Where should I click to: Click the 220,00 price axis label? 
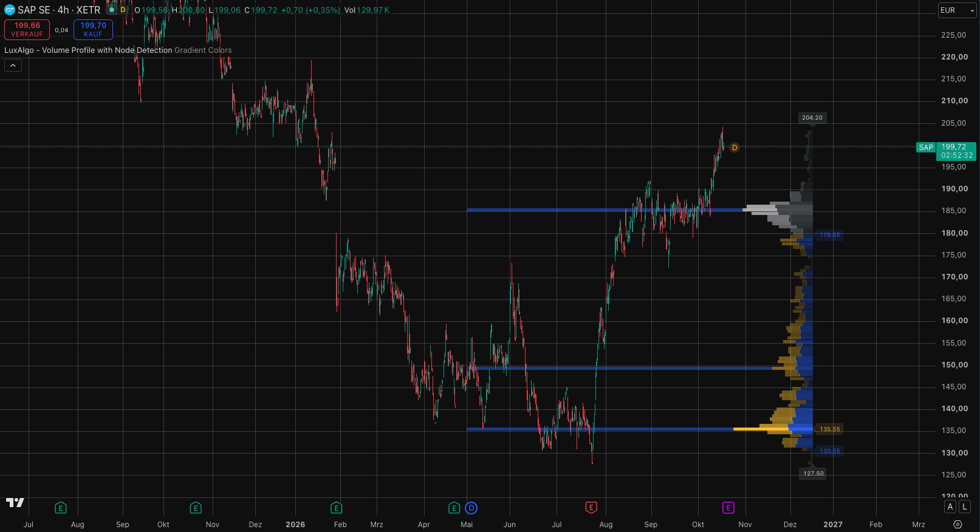click(x=954, y=57)
